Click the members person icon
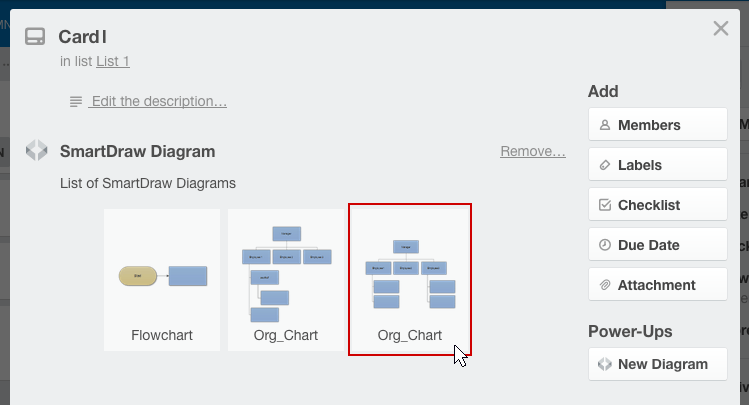Screen dimensions: 749x405 (x=604, y=125)
